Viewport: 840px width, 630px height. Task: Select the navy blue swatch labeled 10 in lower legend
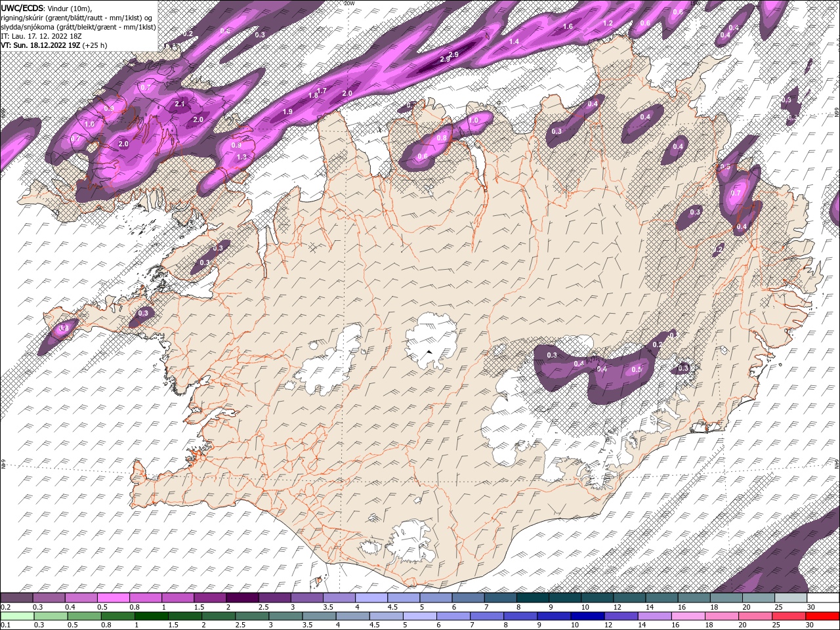(x=587, y=616)
